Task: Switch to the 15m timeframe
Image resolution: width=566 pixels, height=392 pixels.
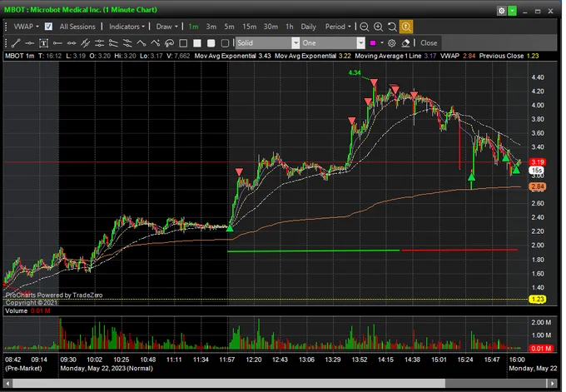Action: [x=250, y=27]
